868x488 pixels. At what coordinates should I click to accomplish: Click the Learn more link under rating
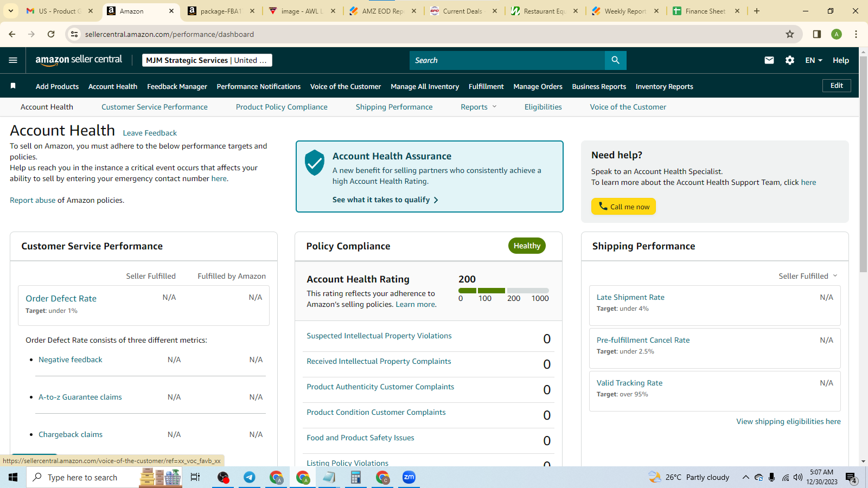pos(416,304)
